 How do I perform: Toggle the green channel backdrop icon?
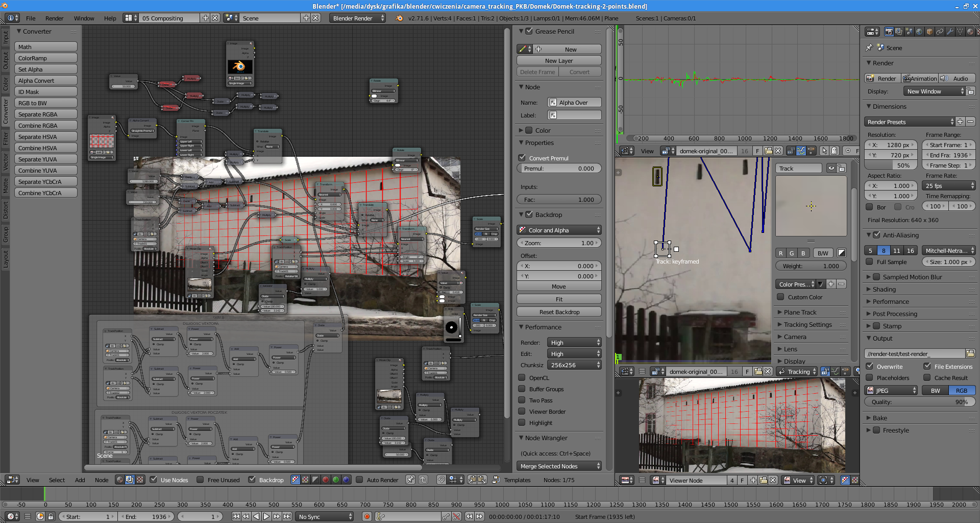[x=336, y=480]
